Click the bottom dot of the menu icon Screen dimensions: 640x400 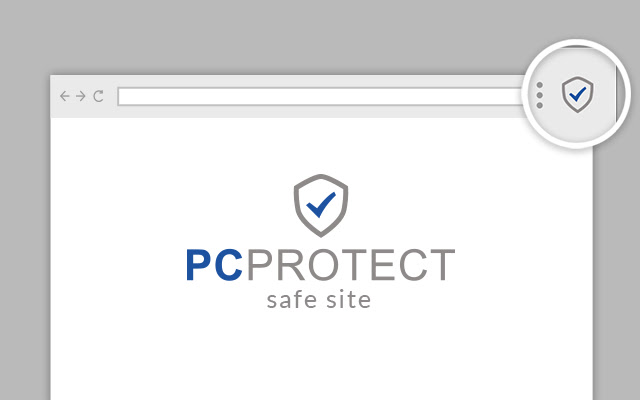click(x=540, y=105)
